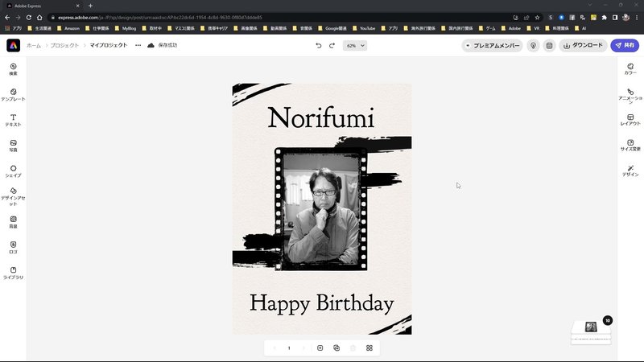Screen dimensions: 644x362
Task: Open the Design panel on right sidebar
Action: [630, 171]
